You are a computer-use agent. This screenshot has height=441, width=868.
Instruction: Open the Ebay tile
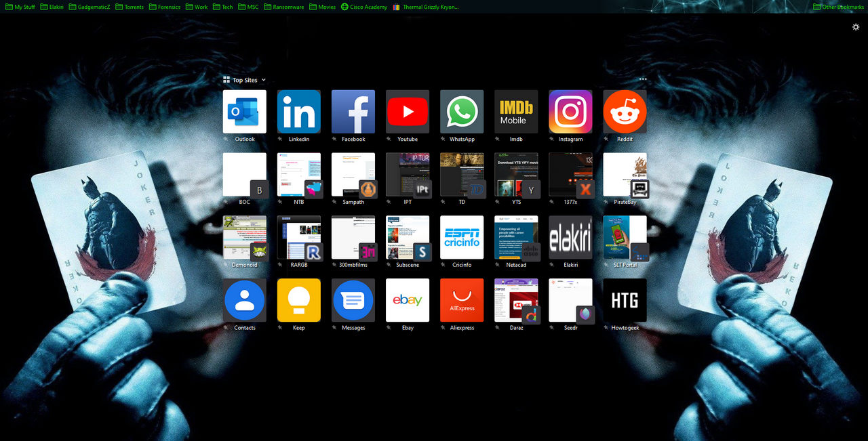coord(407,301)
